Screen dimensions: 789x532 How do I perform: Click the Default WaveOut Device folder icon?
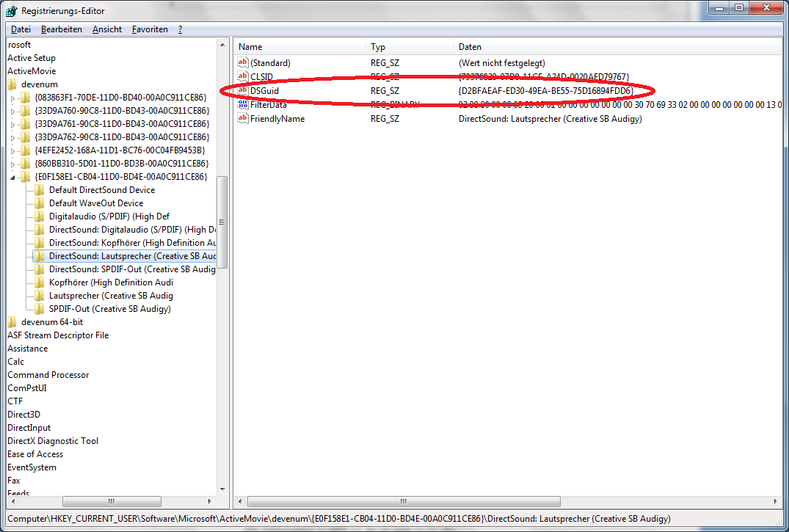point(39,203)
